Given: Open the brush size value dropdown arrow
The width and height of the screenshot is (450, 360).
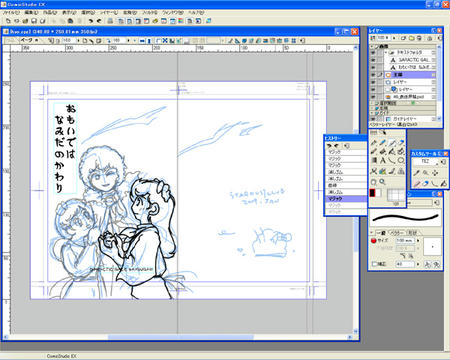Looking at the screenshot, I should click(418, 240).
